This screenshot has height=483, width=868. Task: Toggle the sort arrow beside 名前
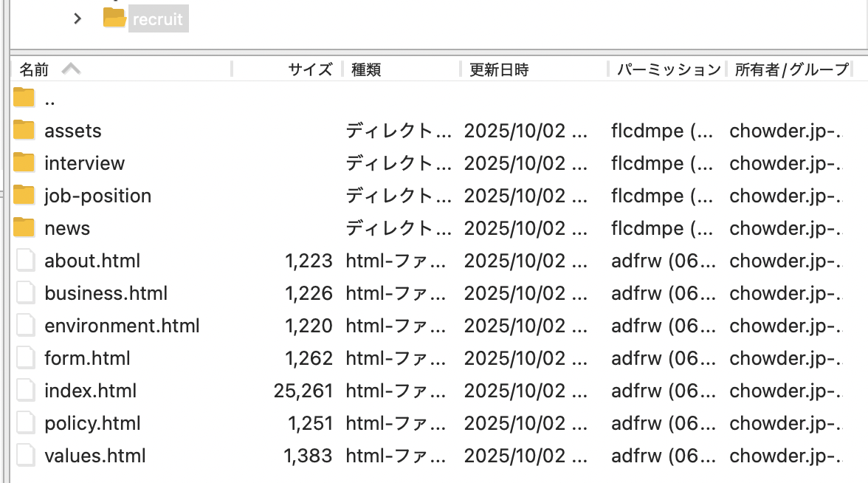pyautogui.click(x=71, y=69)
